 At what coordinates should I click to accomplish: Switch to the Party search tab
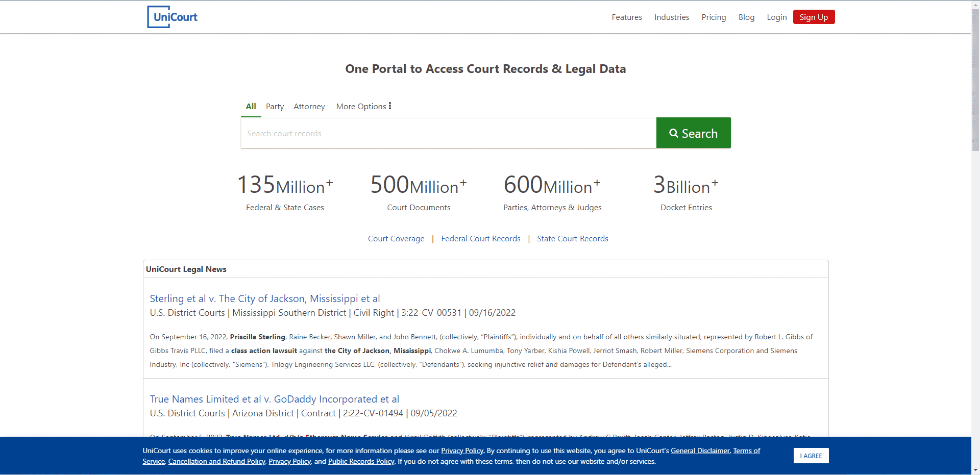pos(275,107)
